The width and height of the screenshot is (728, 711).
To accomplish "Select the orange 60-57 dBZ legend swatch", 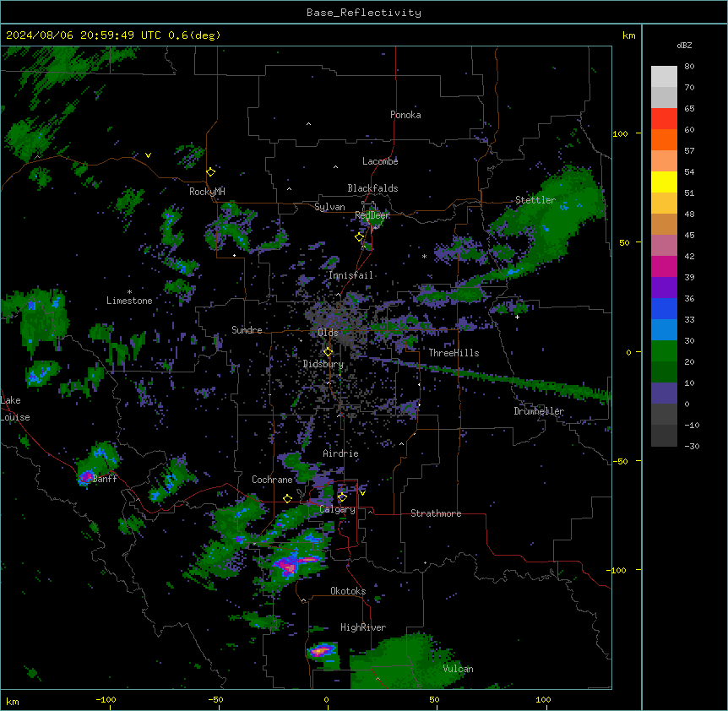I will pyautogui.click(x=664, y=139).
